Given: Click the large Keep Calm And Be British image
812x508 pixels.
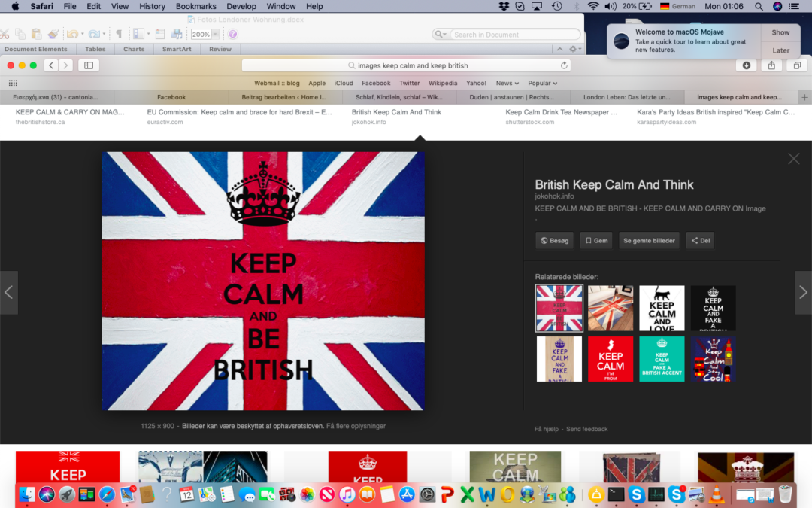Looking at the screenshot, I should (x=263, y=281).
